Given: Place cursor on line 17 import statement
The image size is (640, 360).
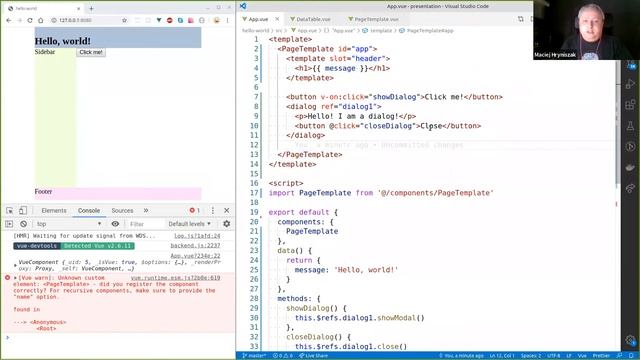Looking at the screenshot, I should 381,193.
